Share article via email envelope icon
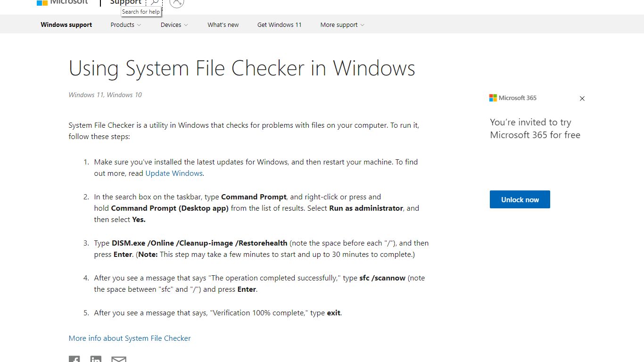The height and width of the screenshot is (362, 644). (118, 359)
